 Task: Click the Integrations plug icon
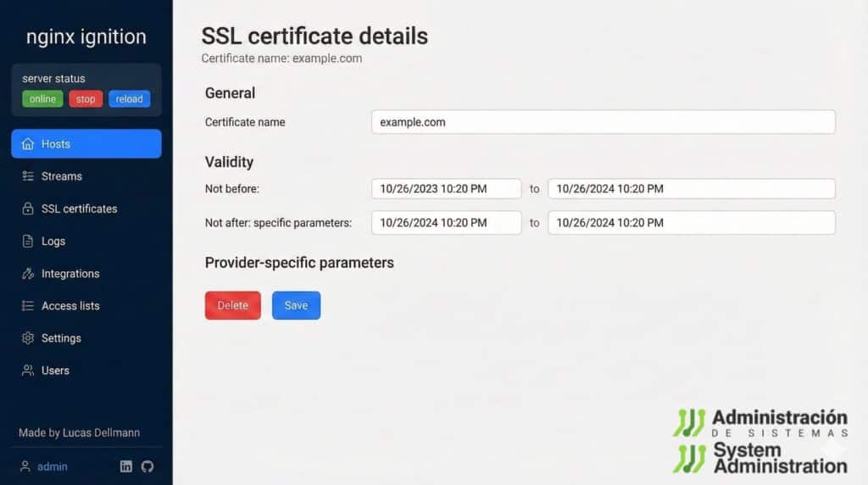pos(27,274)
